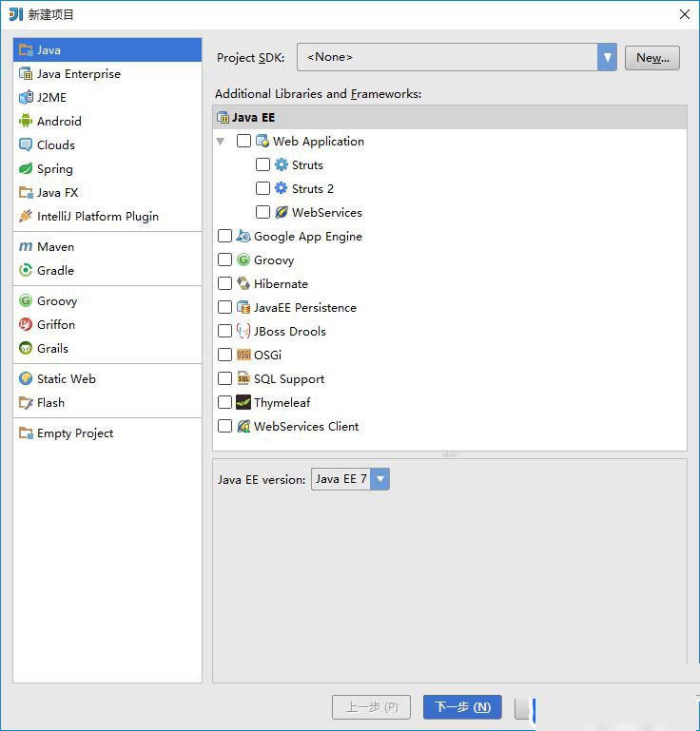Check the Groovy library checkbox
The width and height of the screenshot is (700, 731).
click(x=224, y=260)
